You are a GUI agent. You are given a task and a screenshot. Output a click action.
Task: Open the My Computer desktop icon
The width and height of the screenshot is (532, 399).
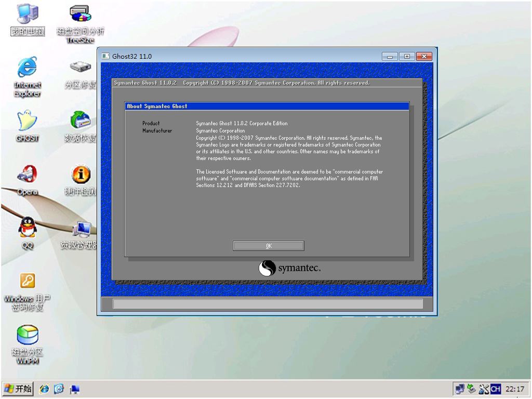coord(28,19)
